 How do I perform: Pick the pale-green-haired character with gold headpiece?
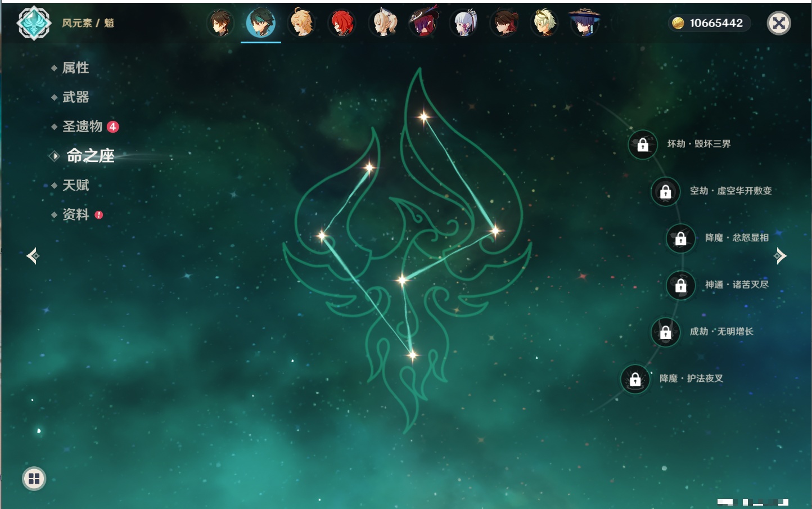(x=544, y=23)
